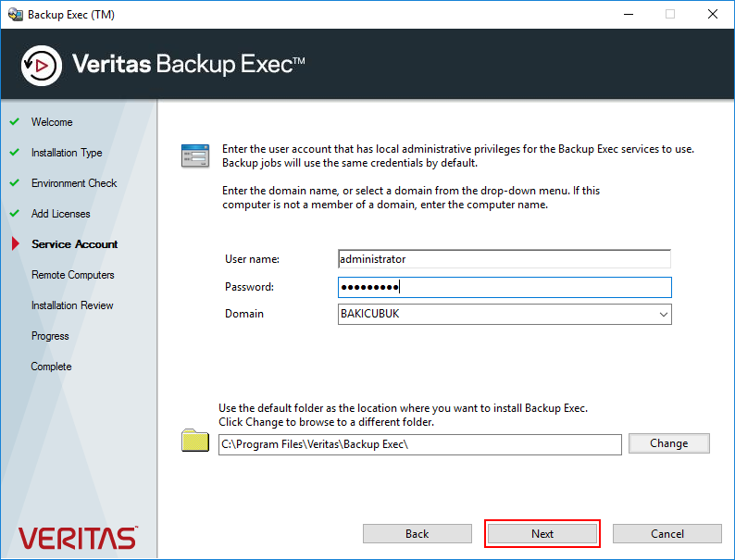Select the Remote Computers step
Viewport: 735px width, 560px height.
pyautogui.click(x=72, y=275)
